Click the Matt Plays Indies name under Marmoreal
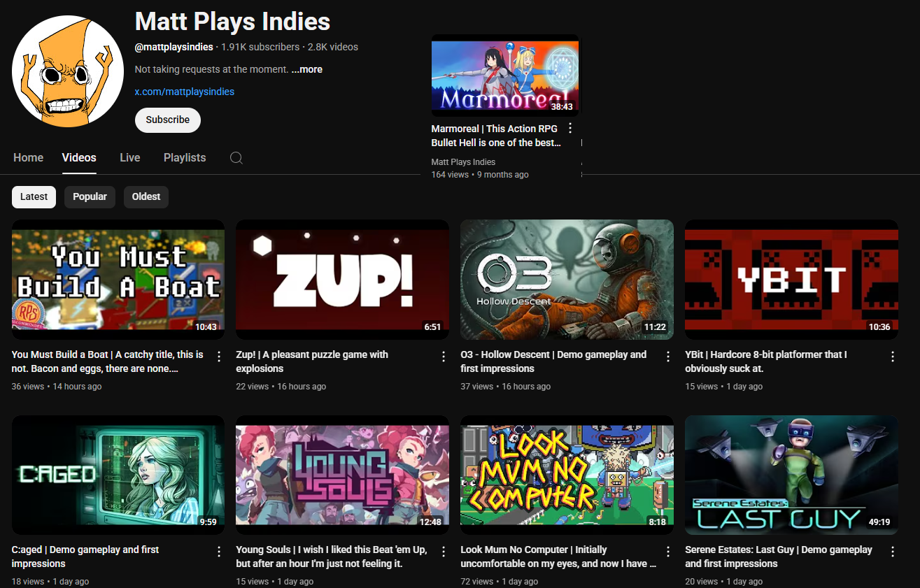The width and height of the screenshot is (920, 588). click(x=463, y=162)
